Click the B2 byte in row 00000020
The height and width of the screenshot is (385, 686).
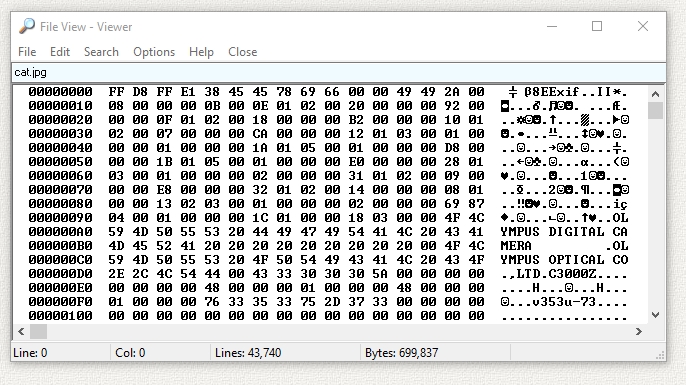click(x=356, y=120)
